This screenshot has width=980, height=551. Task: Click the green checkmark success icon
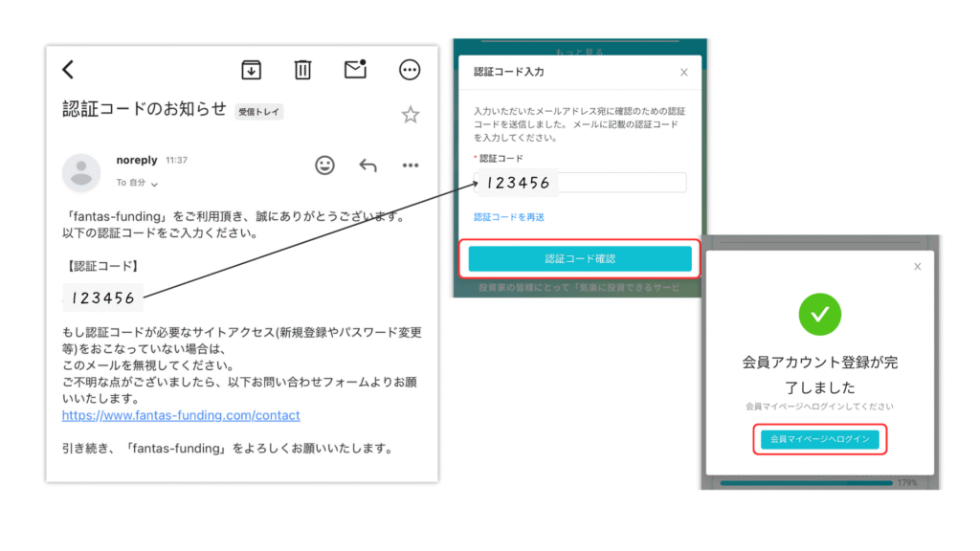point(819,314)
